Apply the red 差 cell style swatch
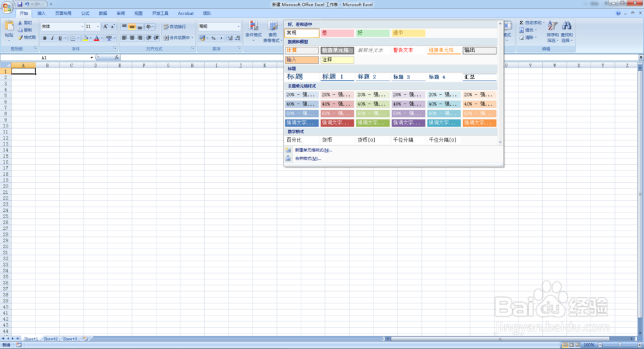Viewport: 644px width, 349px height. pyautogui.click(x=337, y=33)
